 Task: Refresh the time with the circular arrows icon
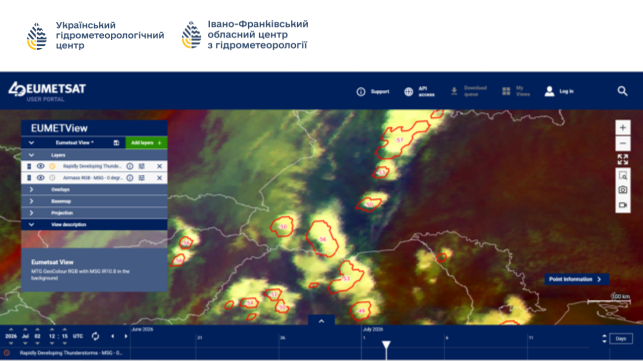click(x=95, y=336)
